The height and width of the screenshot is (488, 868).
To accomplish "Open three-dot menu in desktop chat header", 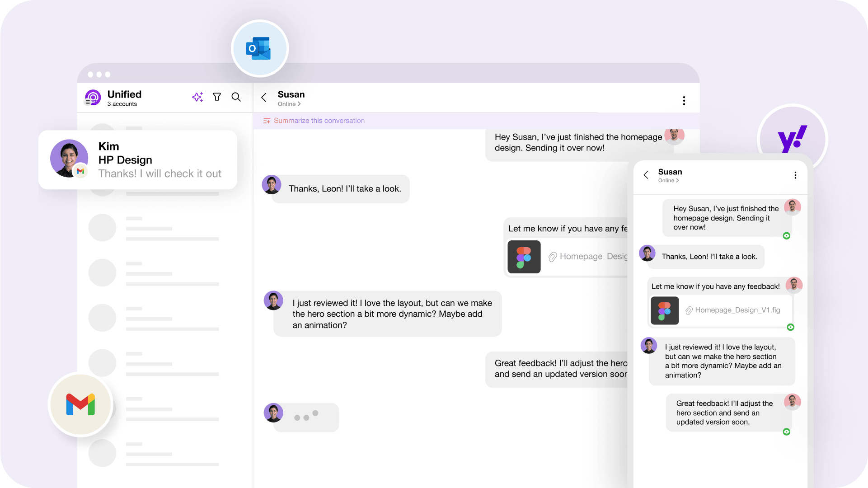I will [x=684, y=100].
